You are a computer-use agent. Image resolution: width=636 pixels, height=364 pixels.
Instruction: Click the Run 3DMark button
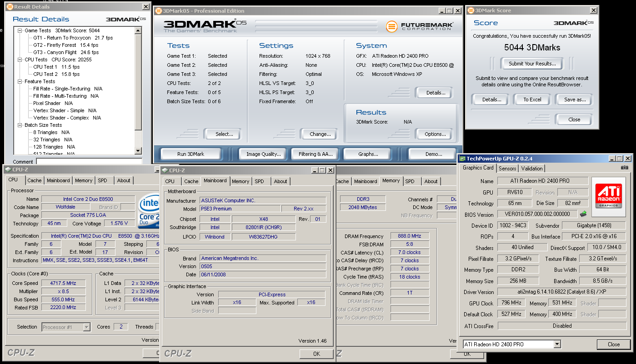pos(190,154)
